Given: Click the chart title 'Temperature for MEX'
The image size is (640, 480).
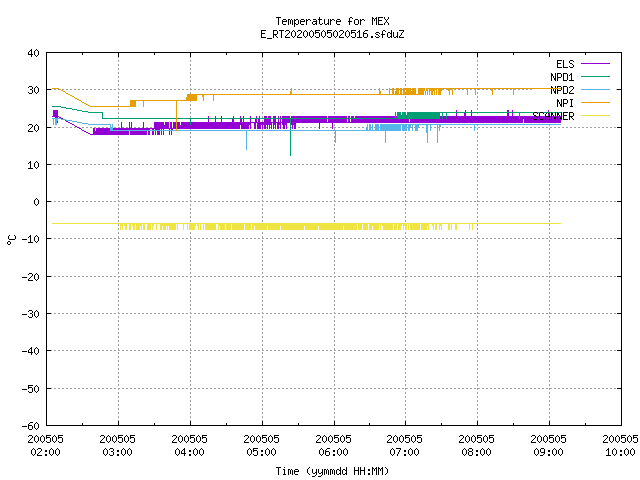Looking at the screenshot, I should [332, 21].
